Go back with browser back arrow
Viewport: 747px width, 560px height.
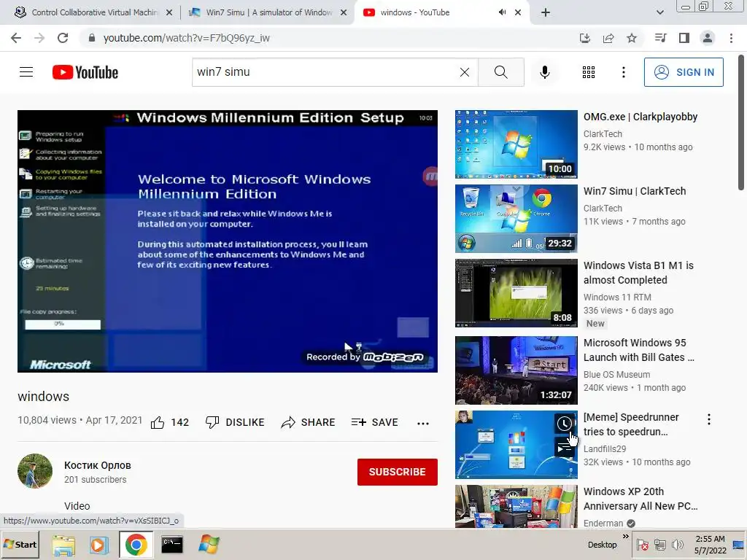[x=16, y=38]
